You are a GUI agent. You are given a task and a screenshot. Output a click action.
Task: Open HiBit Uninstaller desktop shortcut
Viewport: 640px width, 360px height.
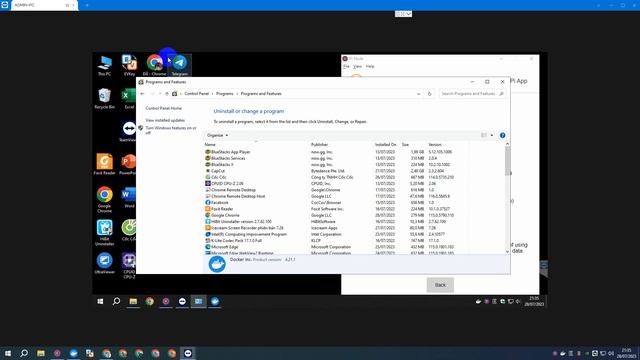(x=104, y=233)
